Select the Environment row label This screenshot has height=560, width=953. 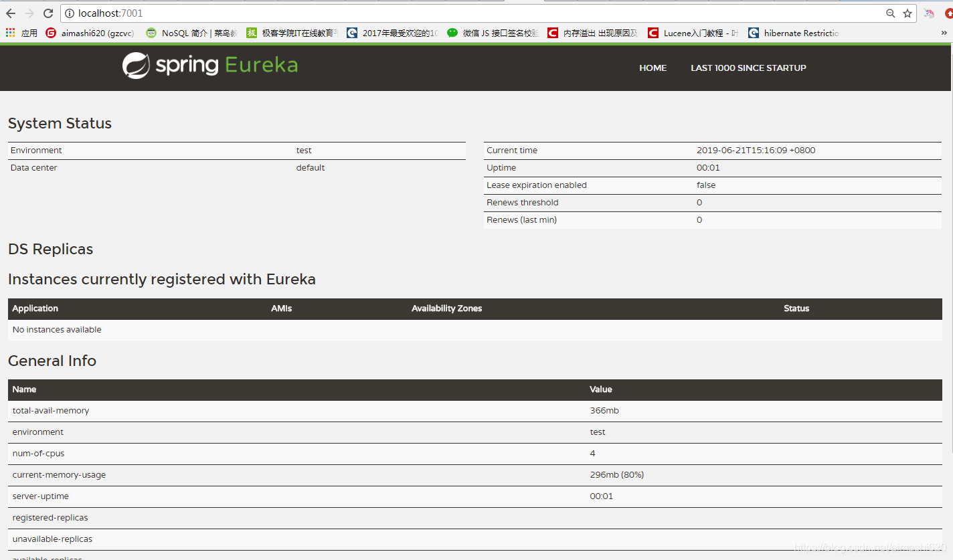point(36,151)
